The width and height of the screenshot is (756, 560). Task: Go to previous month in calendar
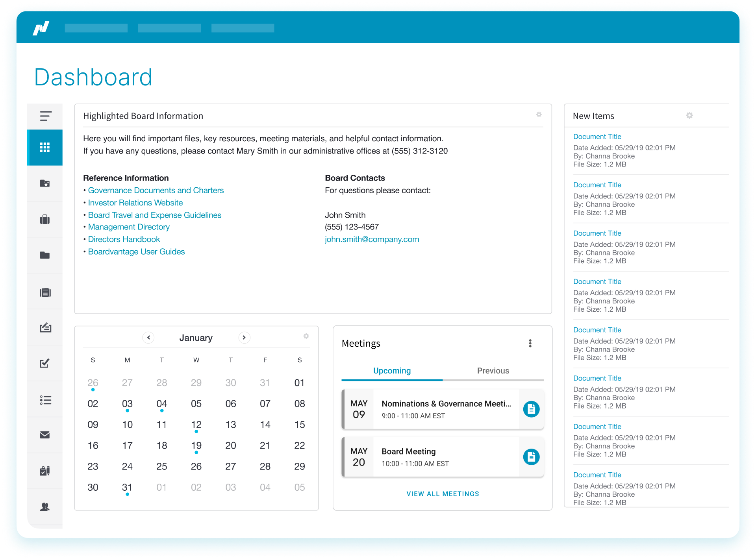[148, 338]
